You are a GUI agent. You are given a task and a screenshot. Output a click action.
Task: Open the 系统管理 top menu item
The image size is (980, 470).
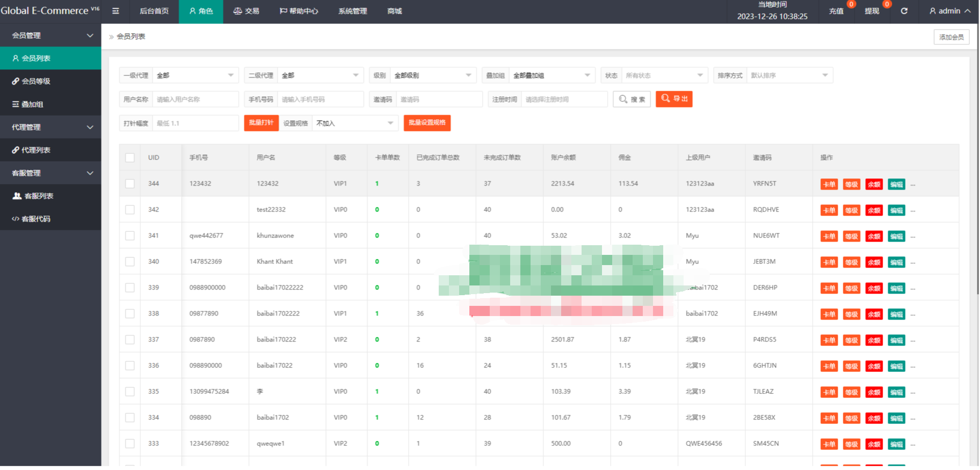tap(353, 11)
